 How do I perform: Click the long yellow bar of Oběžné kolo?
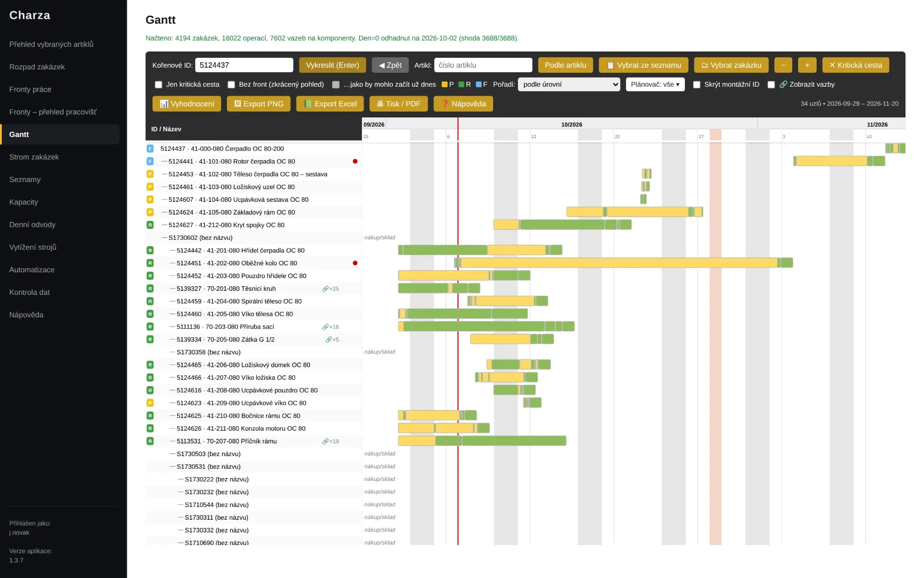point(619,263)
